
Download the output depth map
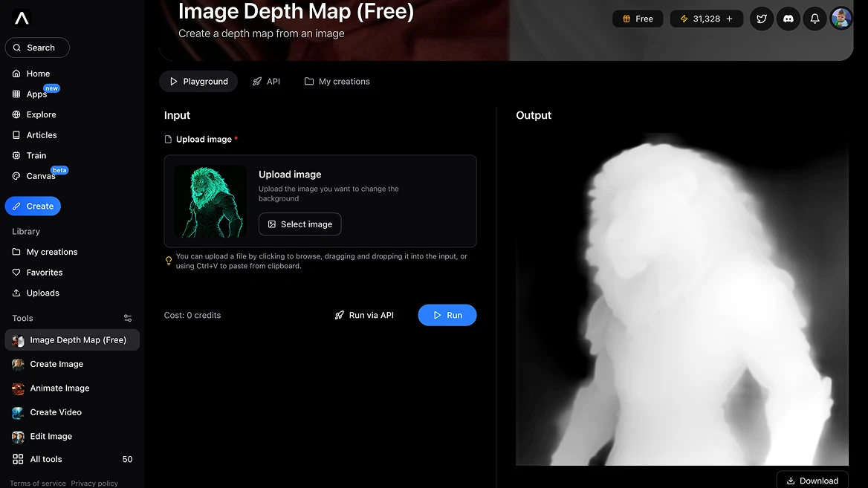pyautogui.click(x=812, y=481)
